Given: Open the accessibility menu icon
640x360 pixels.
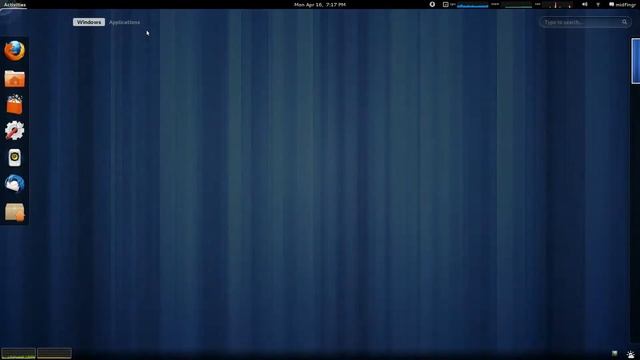Looking at the screenshot, I should [432, 4].
